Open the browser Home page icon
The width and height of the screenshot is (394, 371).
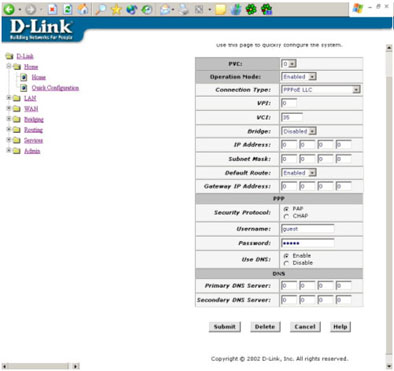point(83,9)
